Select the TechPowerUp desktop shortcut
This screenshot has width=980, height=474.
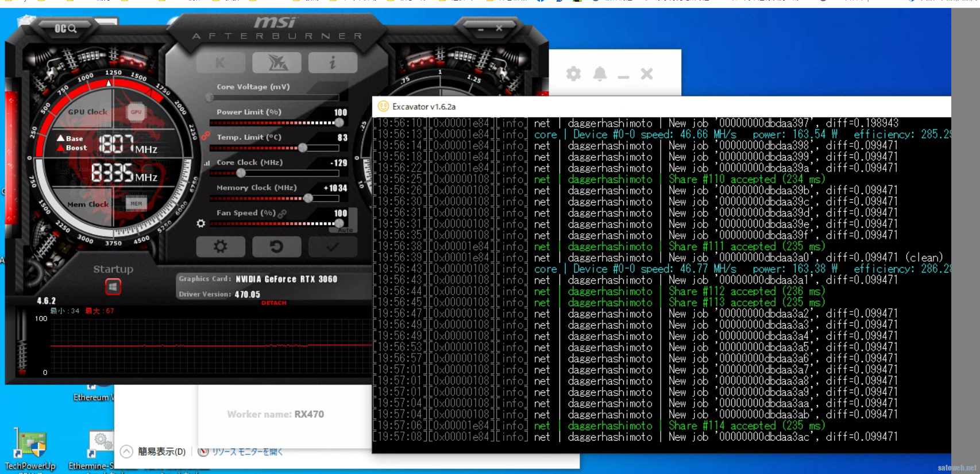point(30,450)
